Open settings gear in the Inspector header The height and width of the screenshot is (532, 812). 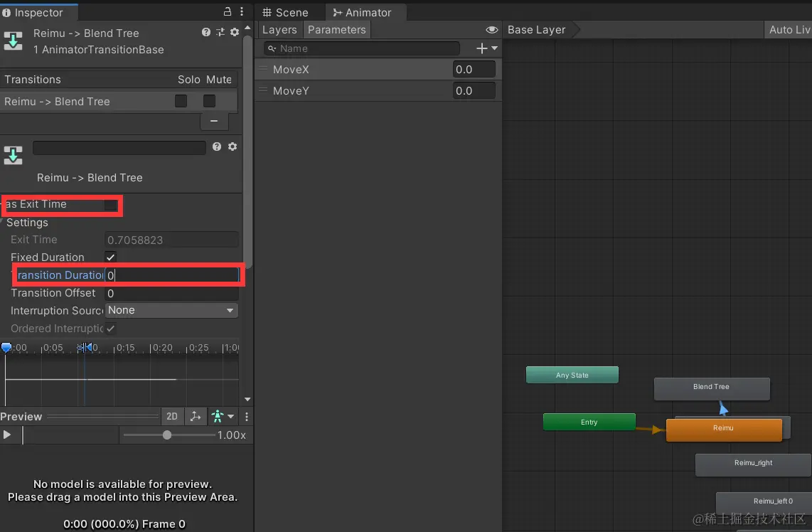coord(235,32)
